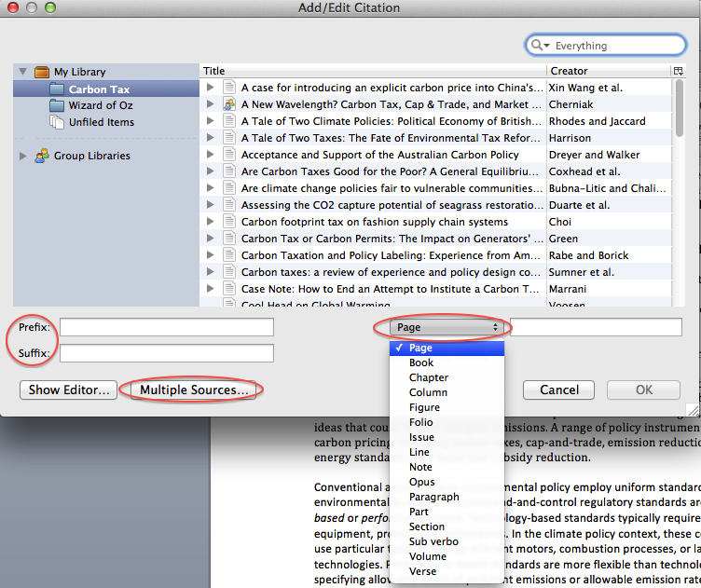Click document icon for Bubna-Litic entry

pyautogui.click(x=229, y=187)
